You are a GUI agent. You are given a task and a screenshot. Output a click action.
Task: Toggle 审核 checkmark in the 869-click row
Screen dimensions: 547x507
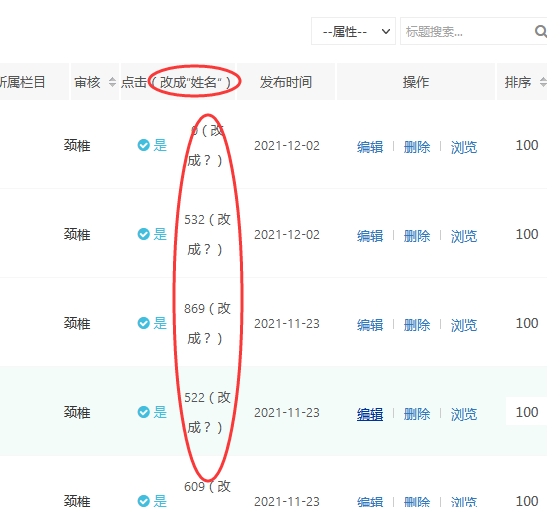point(143,323)
